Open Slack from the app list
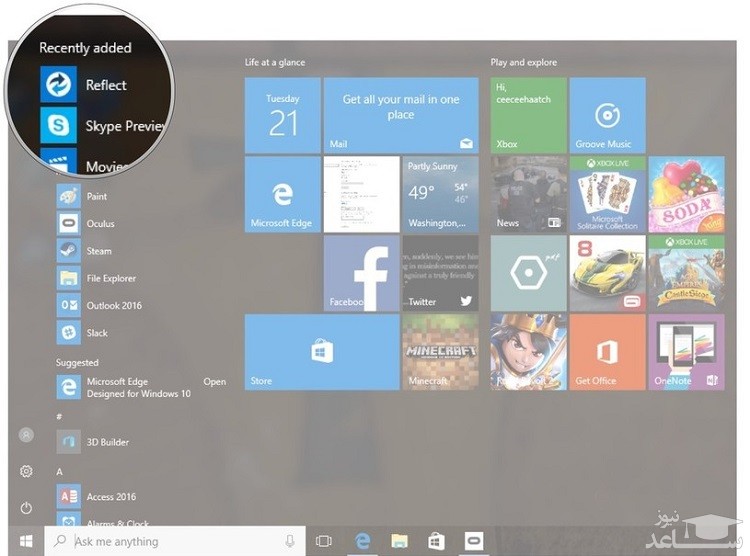The height and width of the screenshot is (556, 750). point(97,333)
